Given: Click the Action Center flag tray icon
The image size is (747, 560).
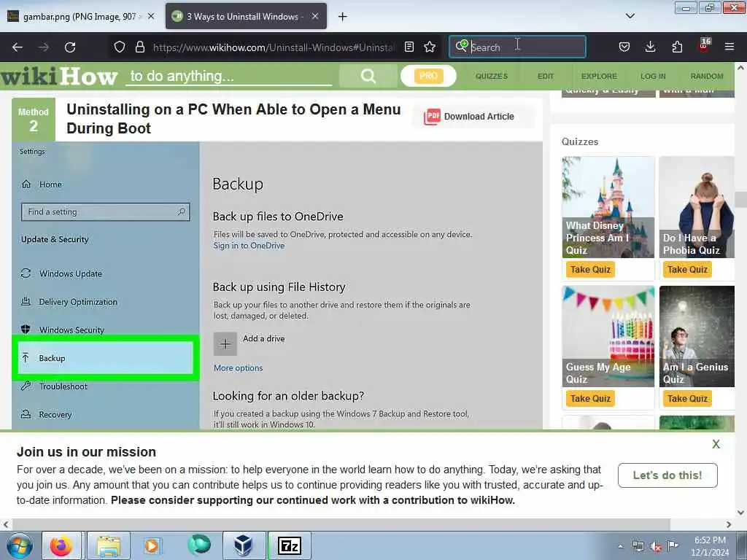Looking at the screenshot, I should pos(673,546).
